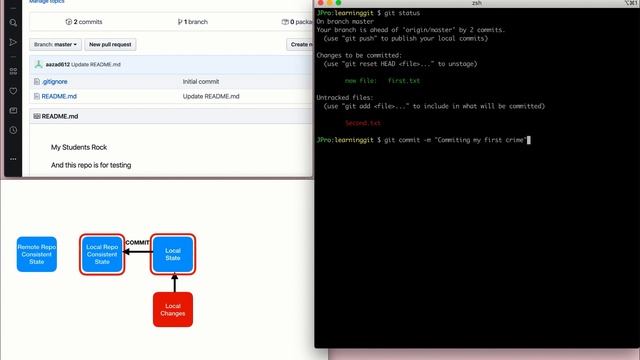Image resolution: width=640 pixels, height=360 pixels.
Task: Click the Create new file button
Action: [x=300, y=44]
